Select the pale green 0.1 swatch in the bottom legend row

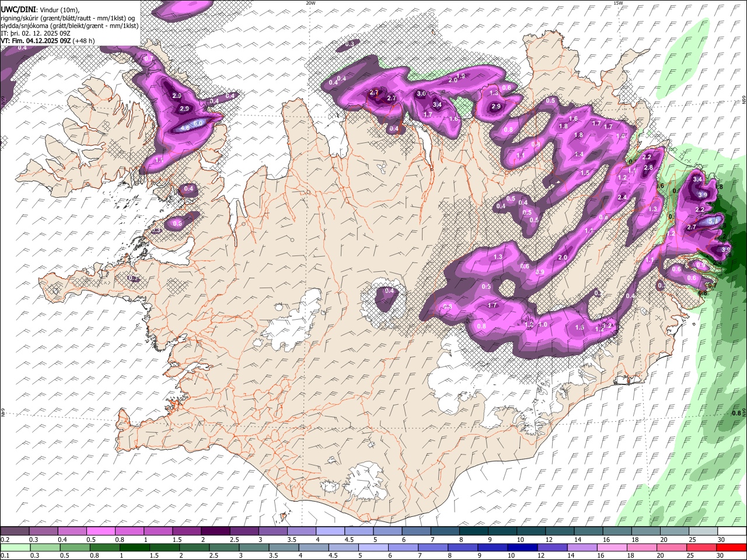15,547
